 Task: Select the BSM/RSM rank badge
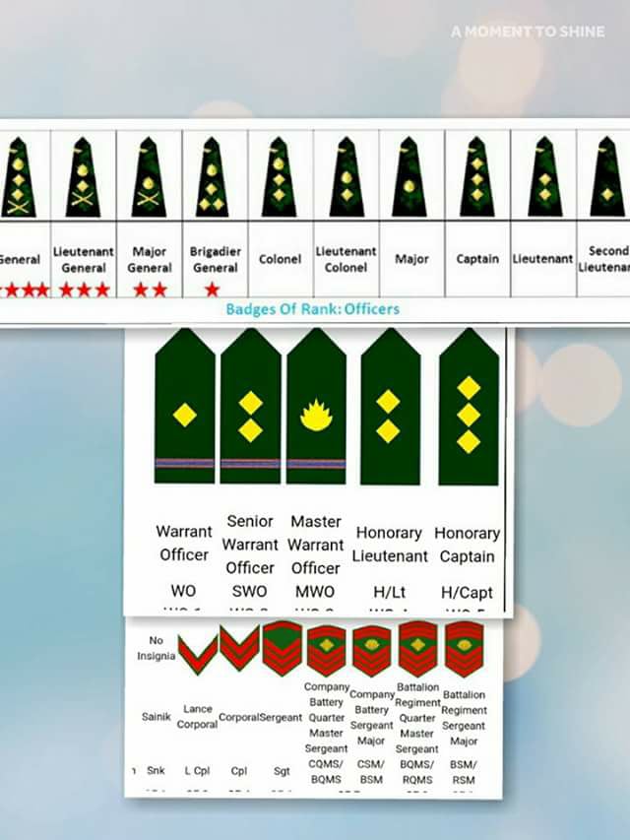[465, 649]
